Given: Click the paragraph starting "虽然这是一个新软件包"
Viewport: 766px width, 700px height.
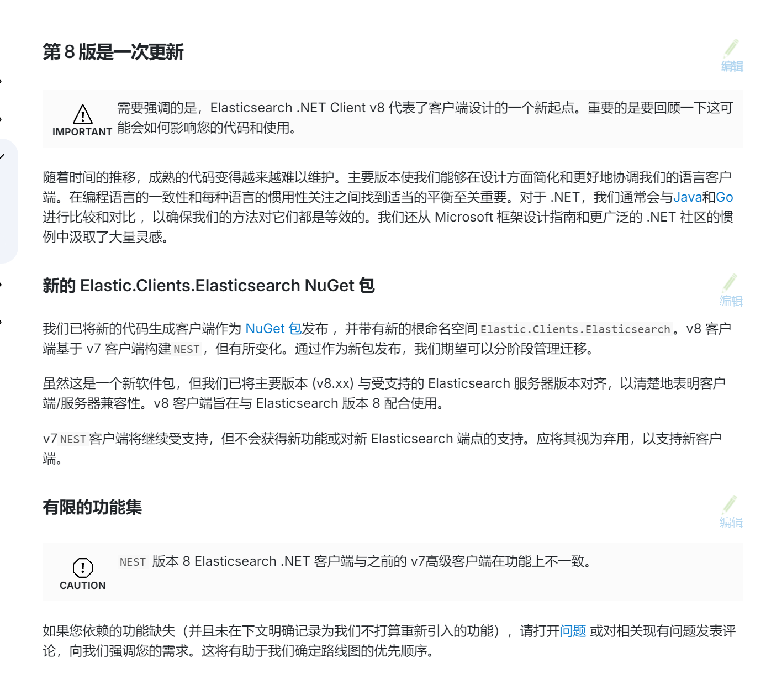Looking at the screenshot, I should coord(384,393).
